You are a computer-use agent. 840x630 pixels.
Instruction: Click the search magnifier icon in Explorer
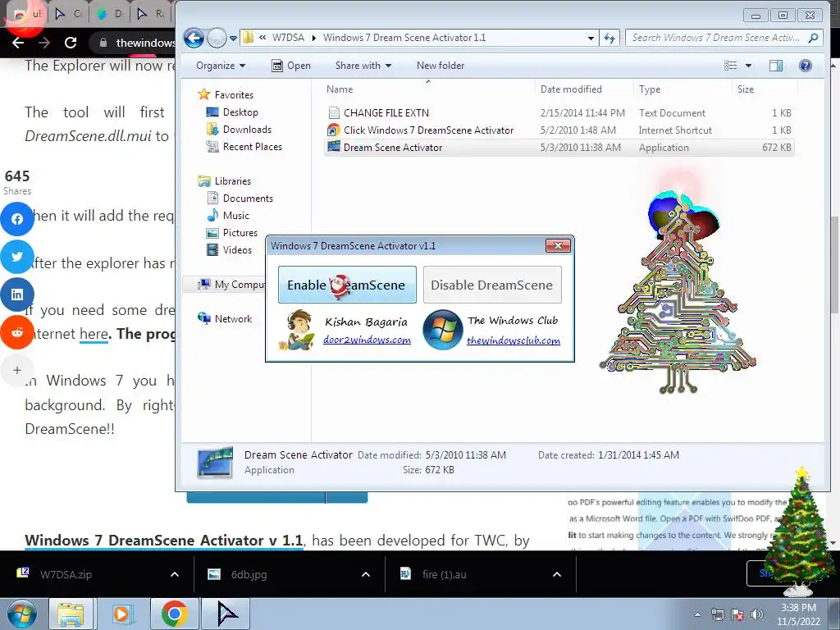tap(813, 38)
